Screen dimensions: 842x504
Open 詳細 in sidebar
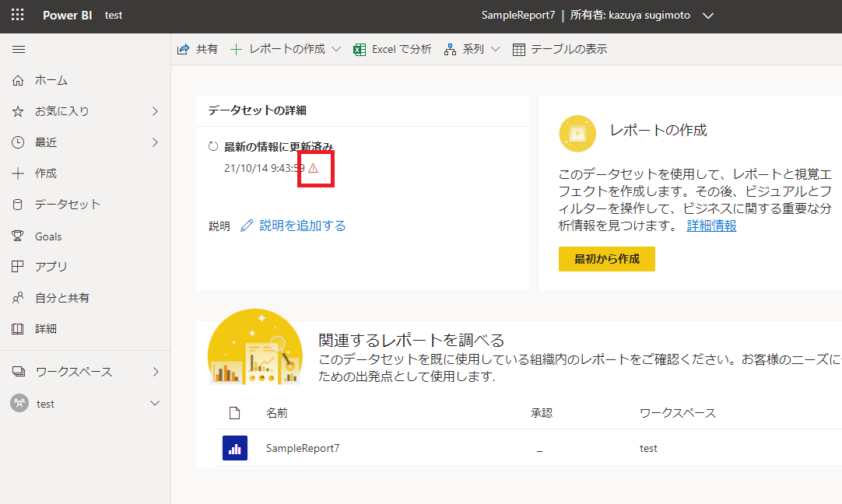(46, 329)
